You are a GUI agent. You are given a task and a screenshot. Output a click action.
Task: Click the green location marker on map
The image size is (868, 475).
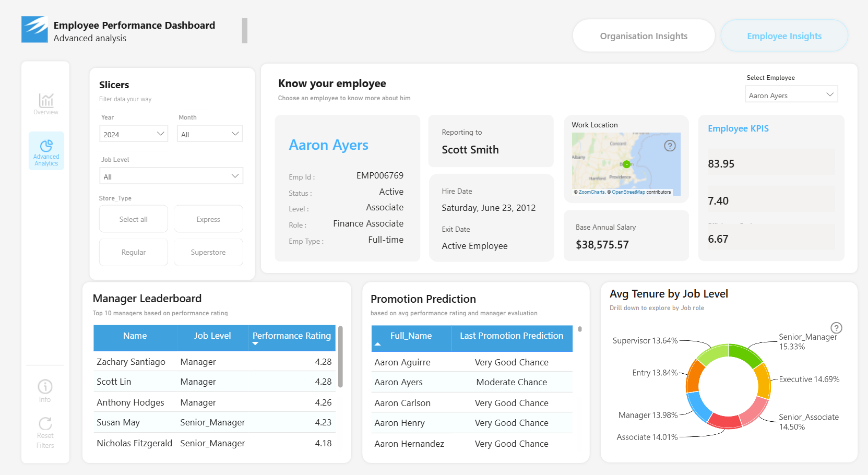tap(626, 164)
